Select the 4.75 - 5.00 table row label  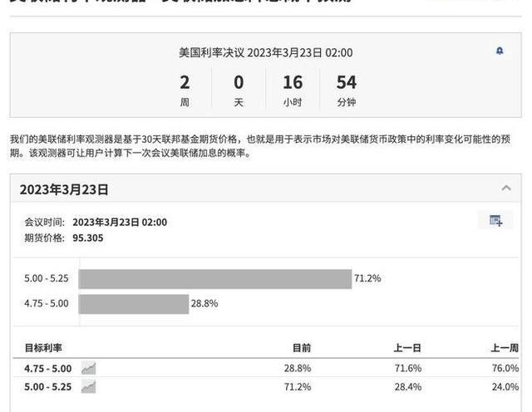(48, 368)
